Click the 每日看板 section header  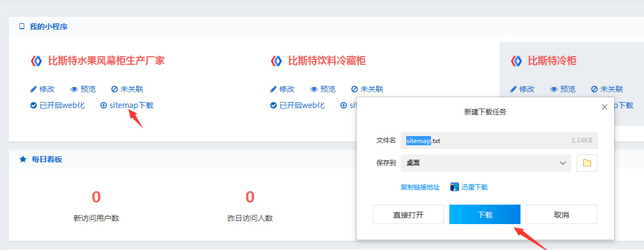[47, 159]
